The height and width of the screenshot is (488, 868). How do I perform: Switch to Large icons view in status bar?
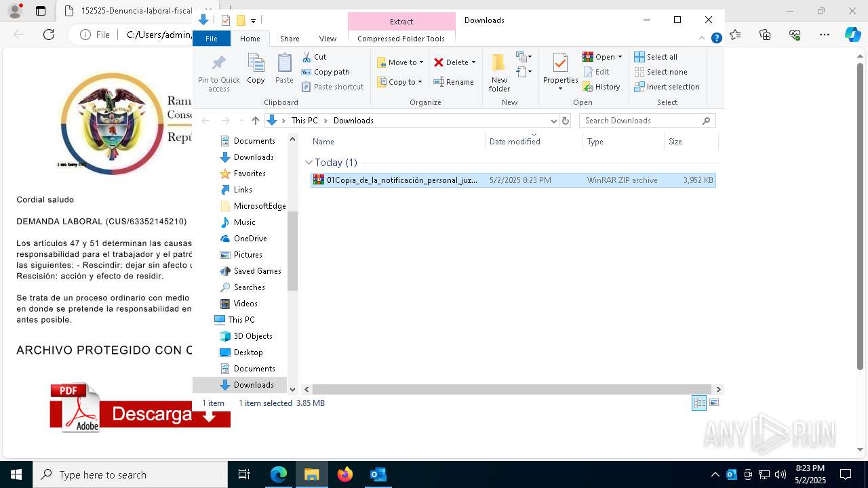click(713, 403)
